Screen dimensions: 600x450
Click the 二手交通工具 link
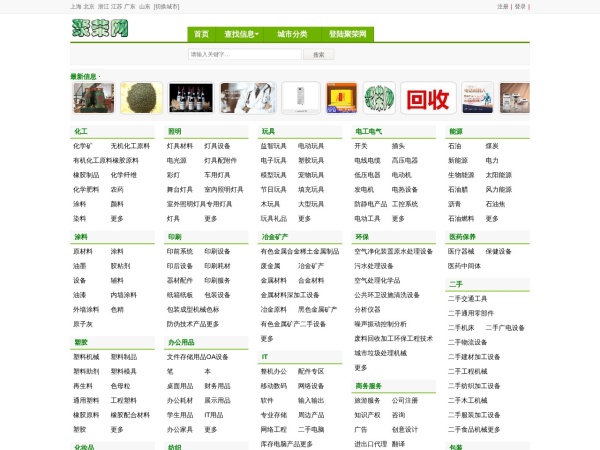468,298
